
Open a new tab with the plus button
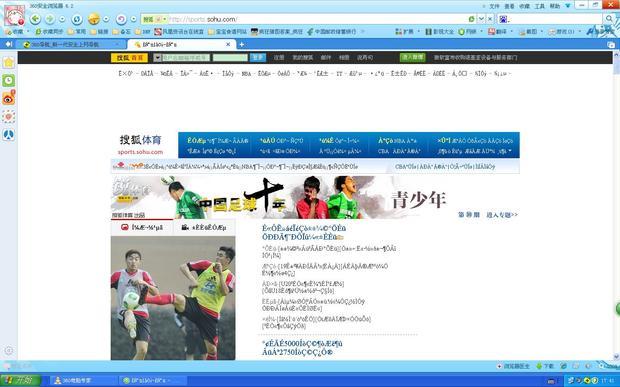point(242,44)
